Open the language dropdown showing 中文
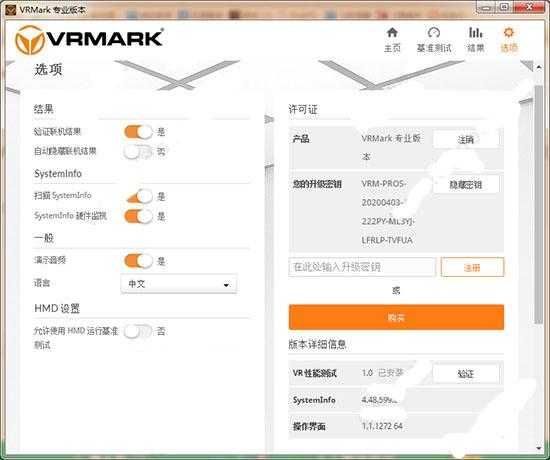 pos(179,284)
